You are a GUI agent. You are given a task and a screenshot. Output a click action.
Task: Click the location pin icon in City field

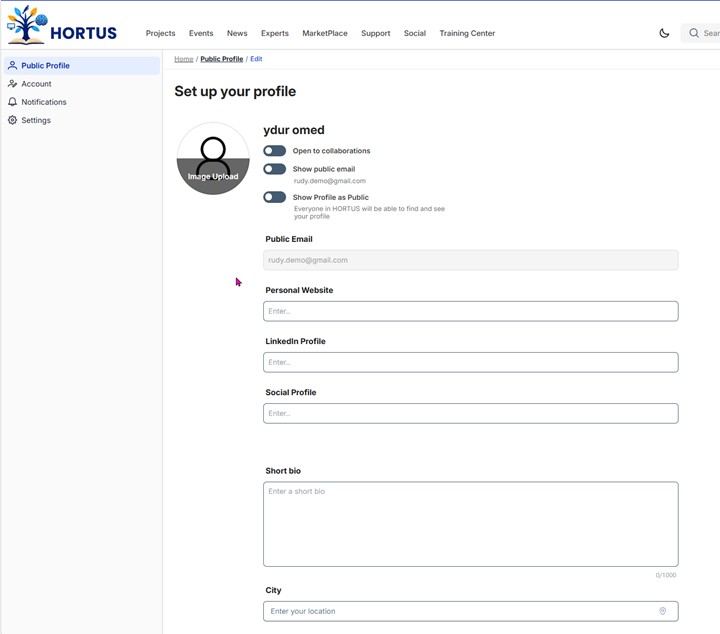click(x=663, y=611)
